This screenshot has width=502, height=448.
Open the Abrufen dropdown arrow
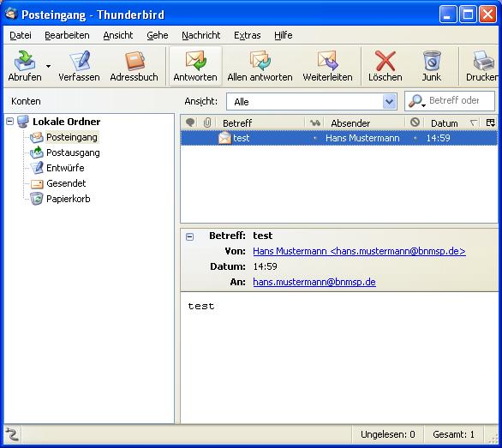click(48, 66)
